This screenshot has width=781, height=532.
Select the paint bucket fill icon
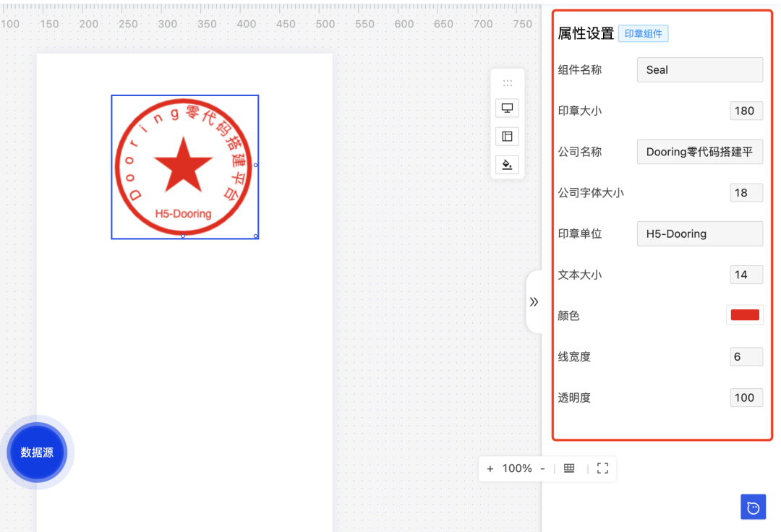(507, 164)
